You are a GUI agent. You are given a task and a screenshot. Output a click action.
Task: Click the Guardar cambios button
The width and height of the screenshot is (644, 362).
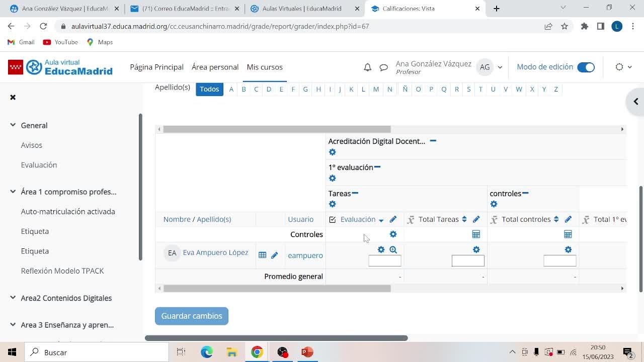pos(192,316)
